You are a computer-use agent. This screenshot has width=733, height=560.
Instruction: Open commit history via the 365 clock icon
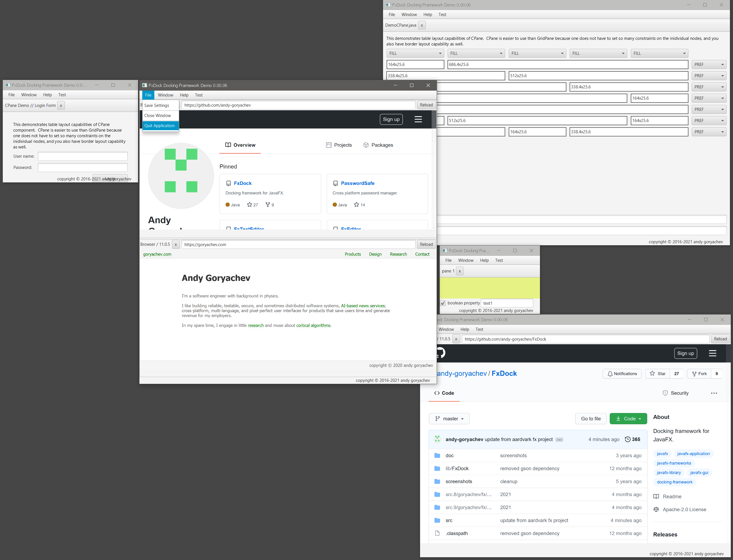pos(628,439)
